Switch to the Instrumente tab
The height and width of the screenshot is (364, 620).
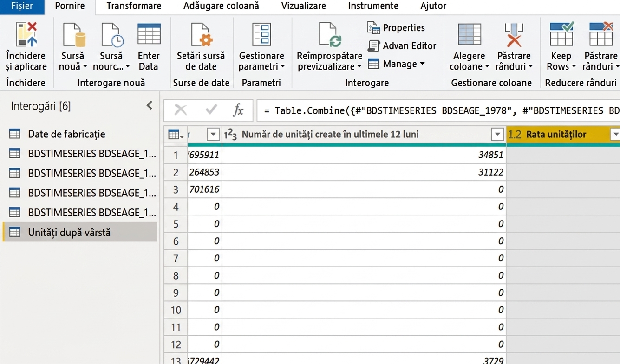(373, 6)
